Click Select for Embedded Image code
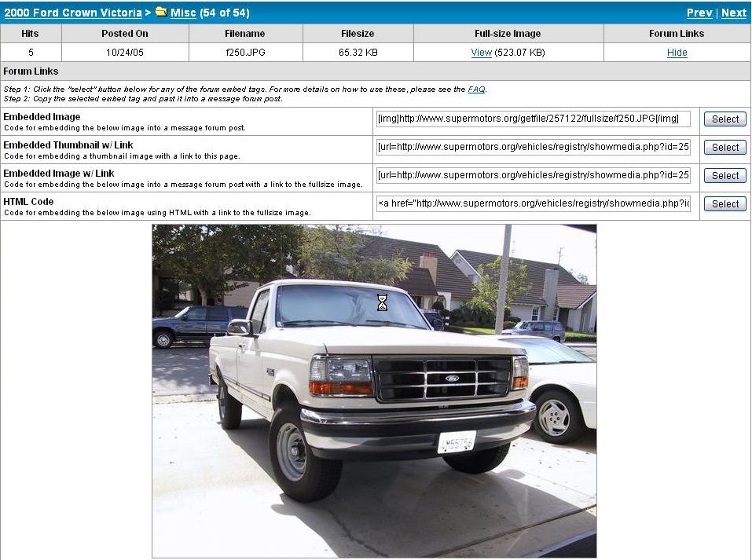752x560 pixels. (724, 119)
